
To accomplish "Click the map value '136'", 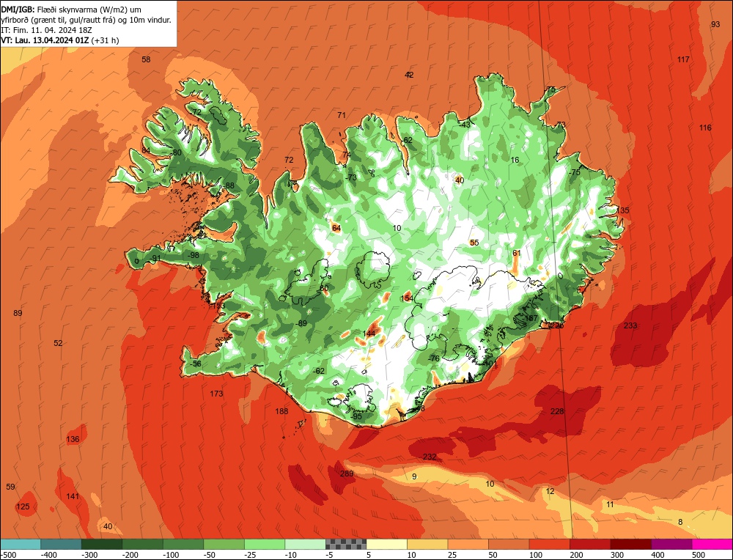I will [x=73, y=439].
